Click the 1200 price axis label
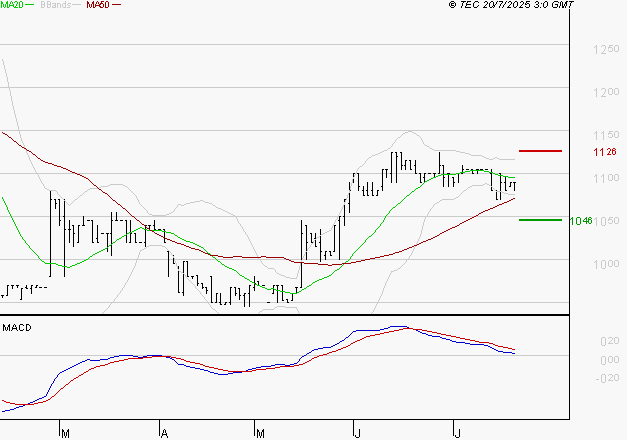 click(x=606, y=92)
